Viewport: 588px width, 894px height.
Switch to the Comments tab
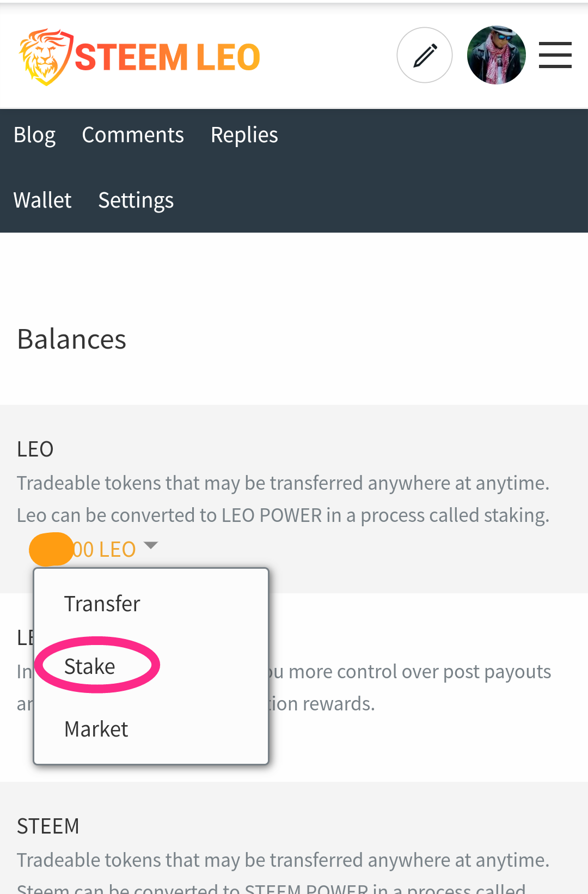click(x=133, y=135)
